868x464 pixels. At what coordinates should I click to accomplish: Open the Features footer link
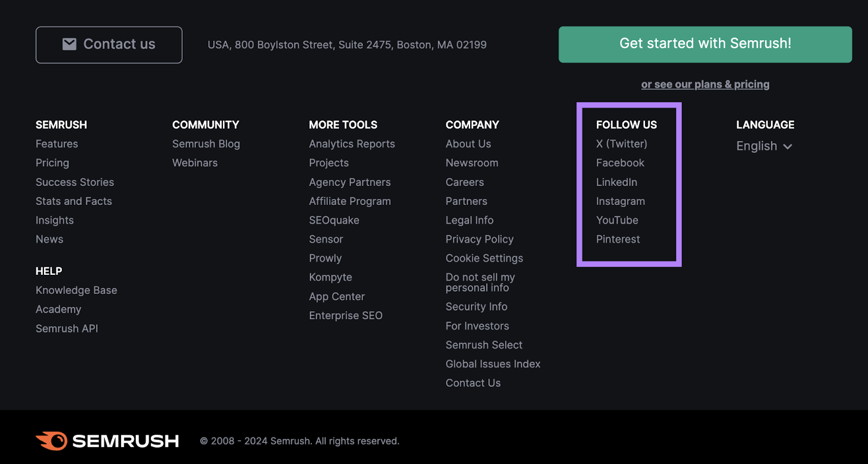click(x=57, y=144)
